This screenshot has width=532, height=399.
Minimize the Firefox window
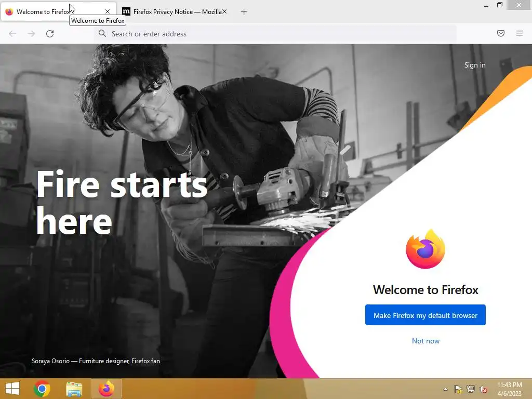486,5
